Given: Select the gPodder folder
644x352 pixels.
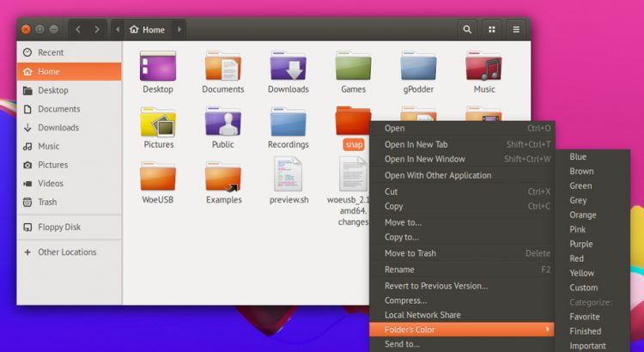Looking at the screenshot, I should (418, 66).
